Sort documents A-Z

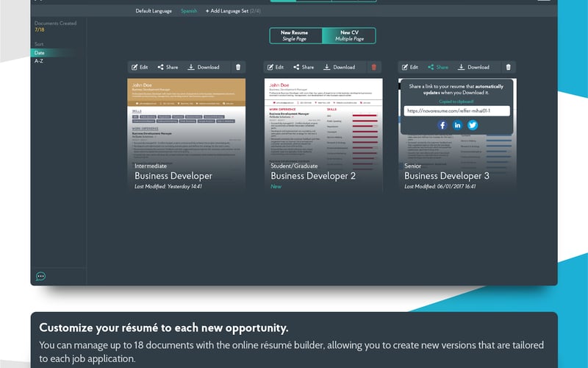click(39, 61)
